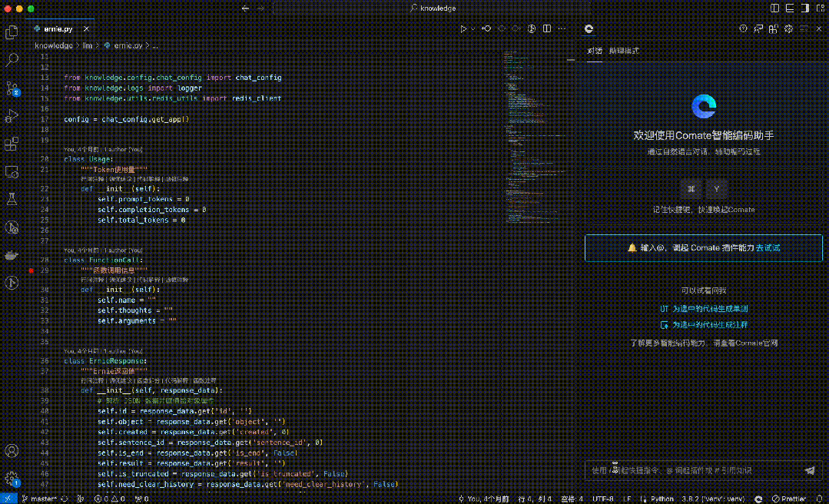This screenshot has height=504, width=829.
Task: Click the split editor icon
Action: [547, 28]
